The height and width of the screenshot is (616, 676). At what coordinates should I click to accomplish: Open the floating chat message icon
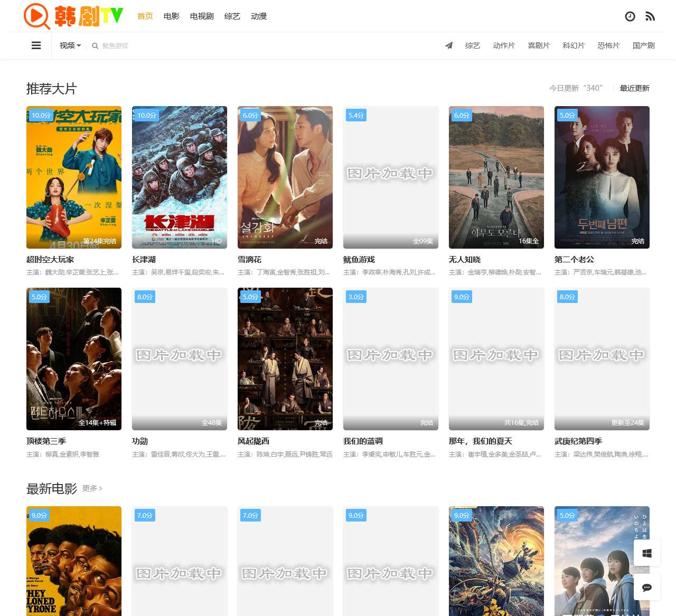pyautogui.click(x=647, y=587)
